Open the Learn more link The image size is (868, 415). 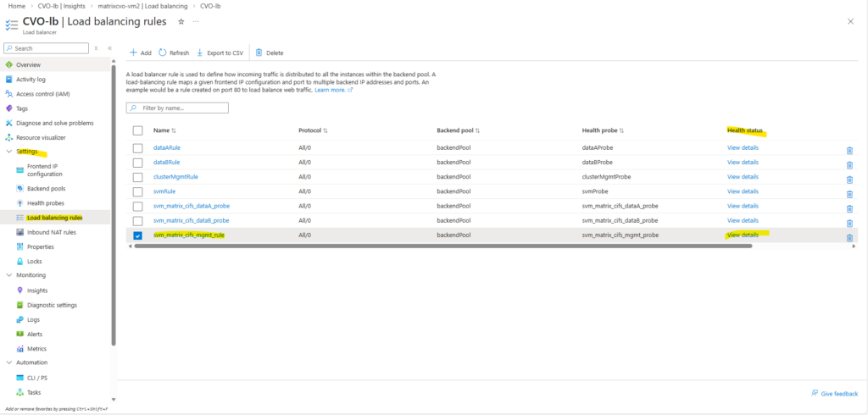[x=333, y=90]
